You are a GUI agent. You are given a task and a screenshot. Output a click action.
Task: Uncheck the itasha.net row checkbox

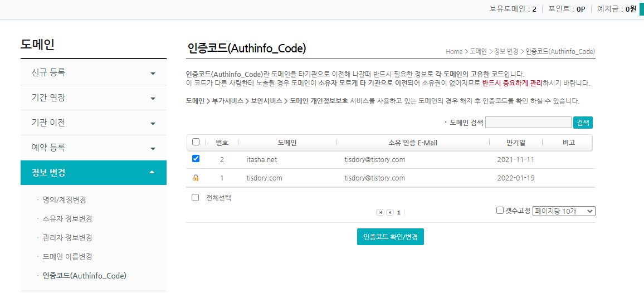196,159
